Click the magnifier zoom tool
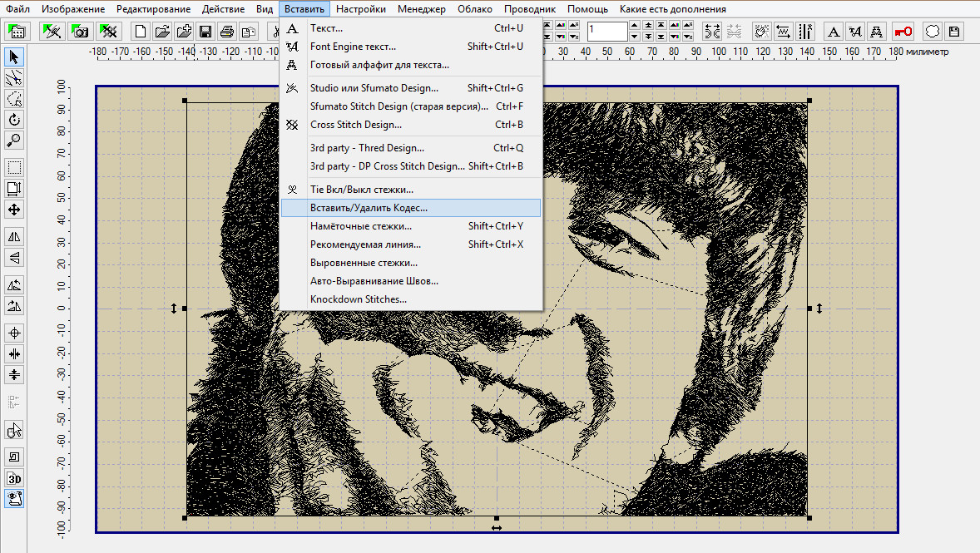The width and height of the screenshot is (980, 553). point(14,140)
